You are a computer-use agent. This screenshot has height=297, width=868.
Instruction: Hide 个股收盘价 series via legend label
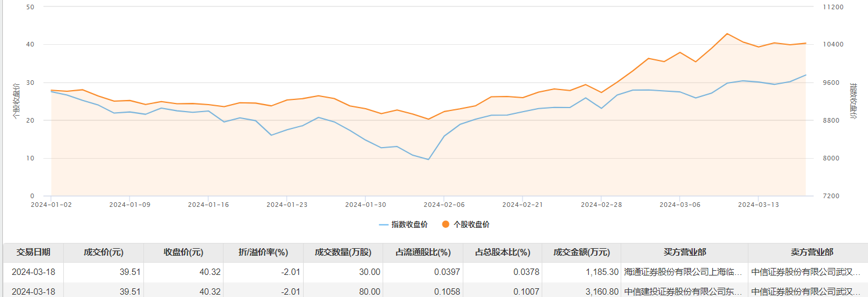click(x=471, y=224)
